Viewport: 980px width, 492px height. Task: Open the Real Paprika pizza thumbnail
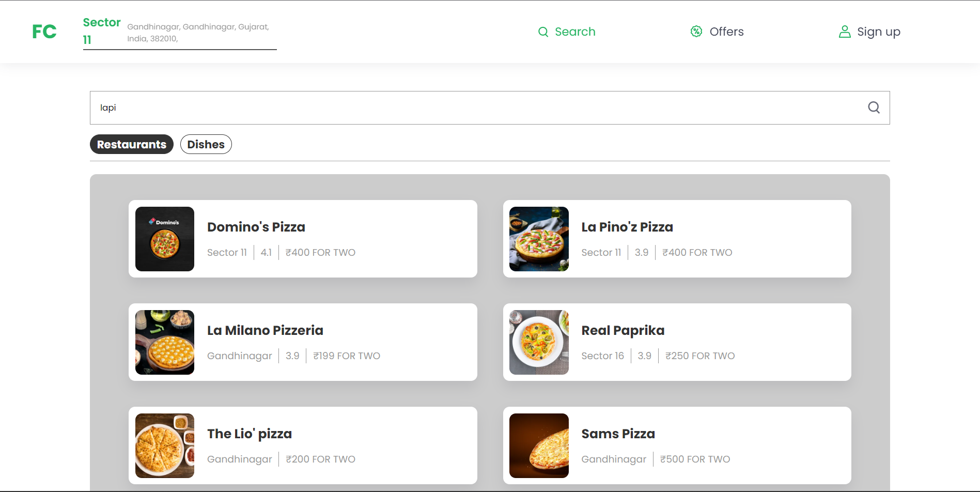tap(539, 342)
